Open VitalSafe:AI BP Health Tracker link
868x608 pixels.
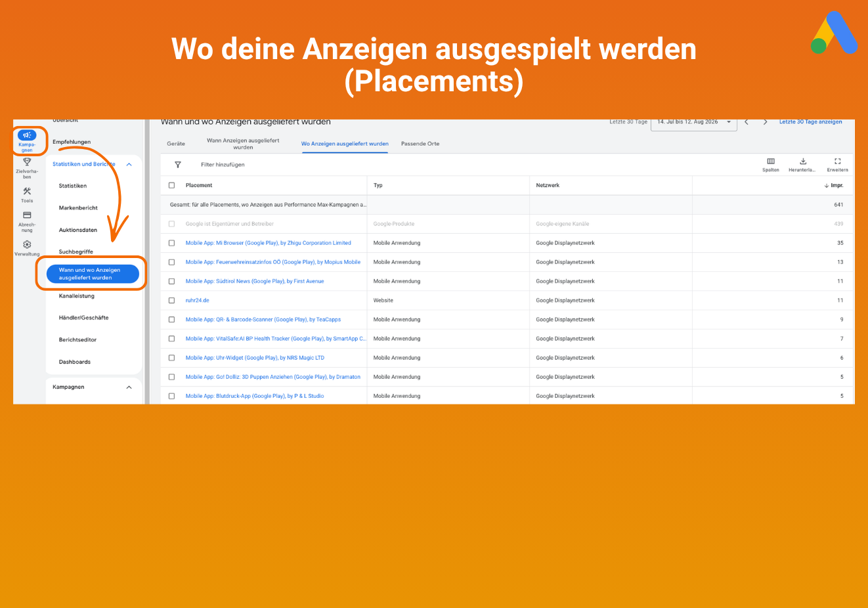pyautogui.click(x=276, y=339)
